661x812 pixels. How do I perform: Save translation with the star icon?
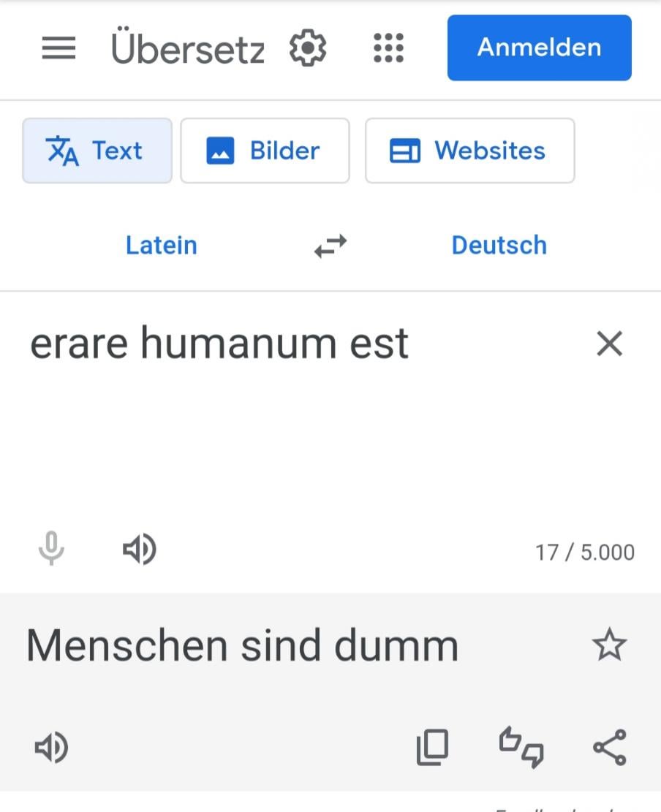tap(609, 645)
